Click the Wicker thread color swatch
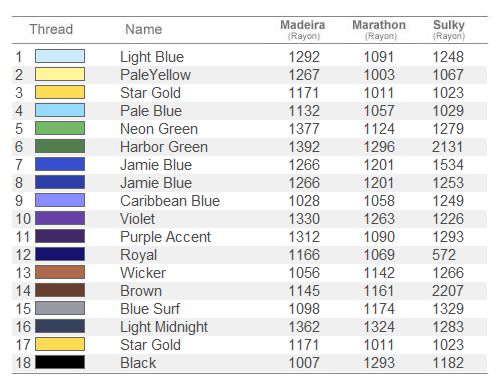Viewport: 500px width, 384px height. tap(60, 272)
